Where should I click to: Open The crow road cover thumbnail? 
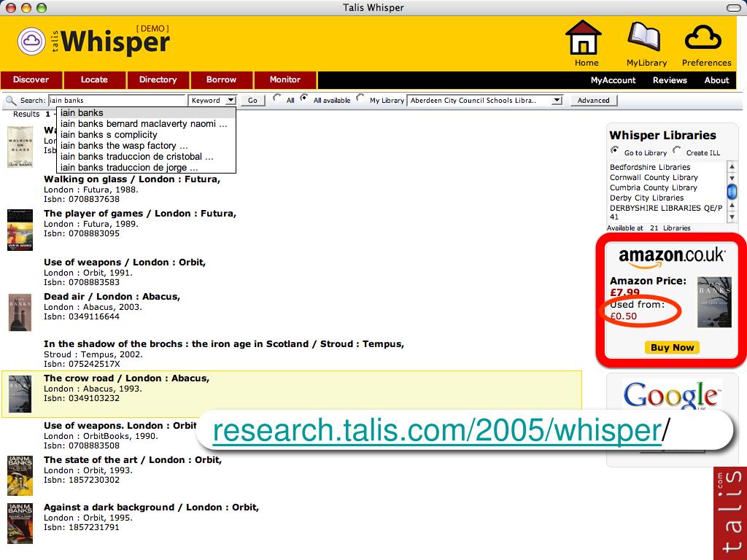[x=20, y=394]
